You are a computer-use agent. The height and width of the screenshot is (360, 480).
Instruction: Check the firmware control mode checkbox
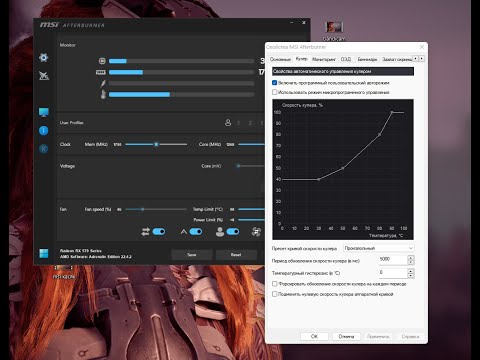click(275, 92)
